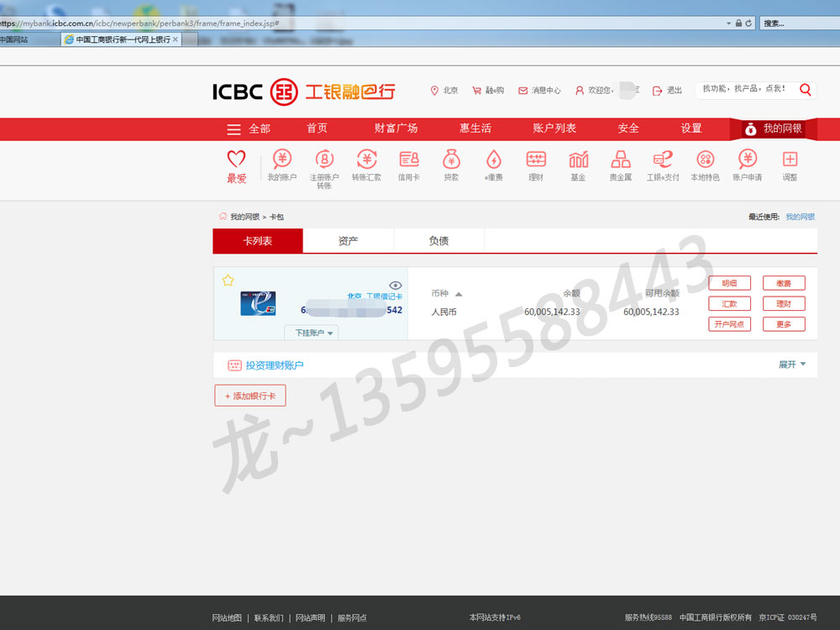Select the 贵金属 precious metals icon
This screenshot has height=630, width=840.
[621, 159]
